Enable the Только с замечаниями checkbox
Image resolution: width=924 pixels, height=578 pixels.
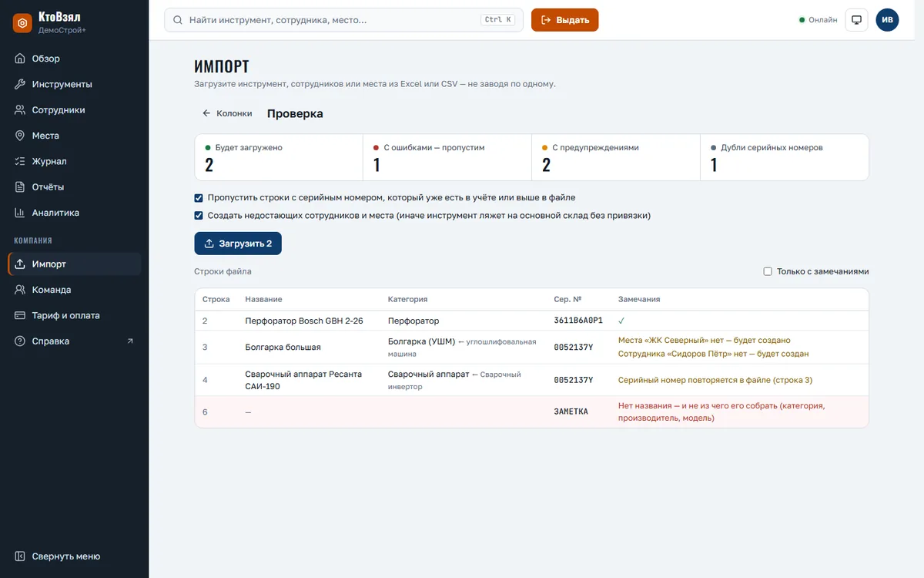point(768,271)
